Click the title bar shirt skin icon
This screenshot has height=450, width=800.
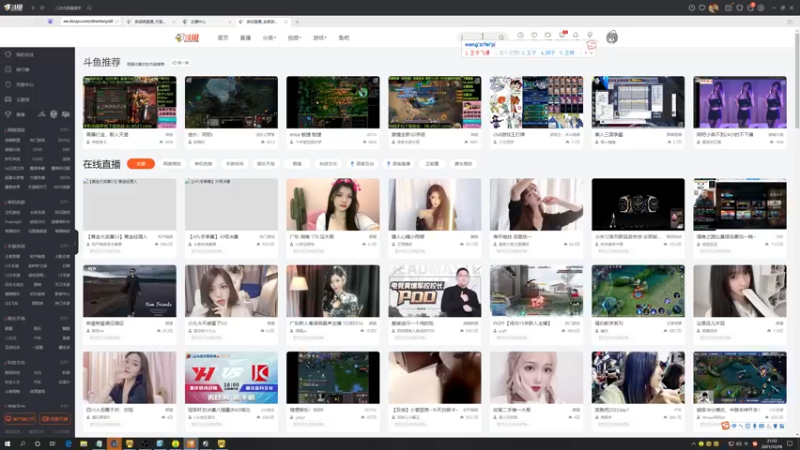(739, 8)
